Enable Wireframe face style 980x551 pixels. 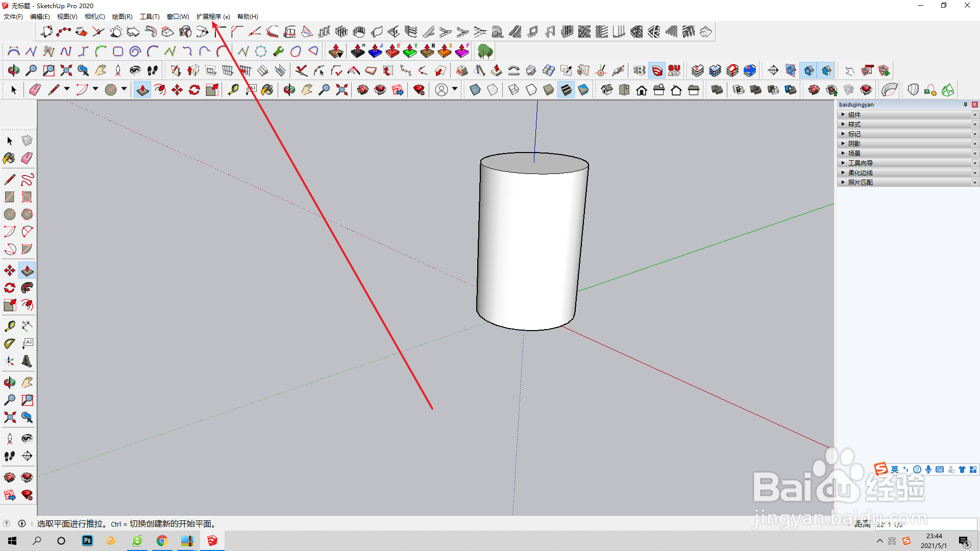514,90
